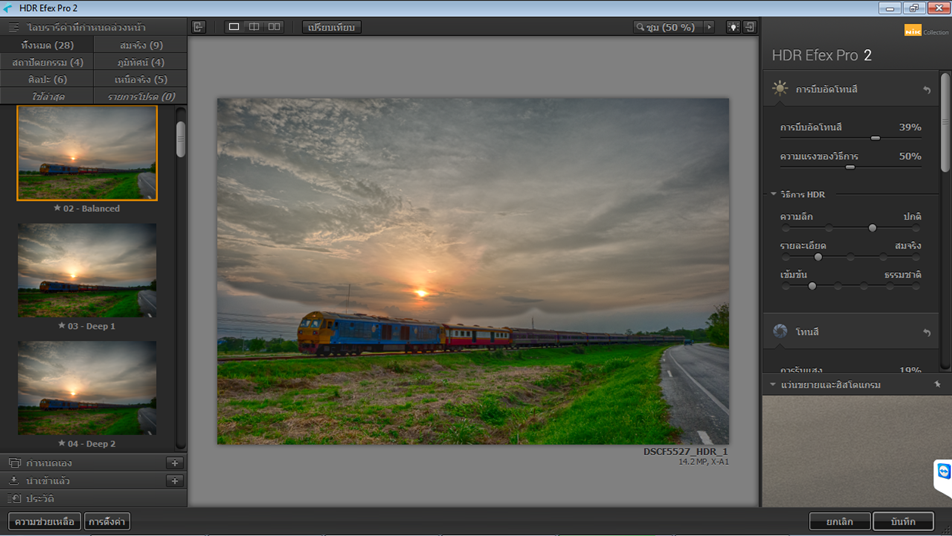Viewport: 952px width, 536px height.
Task: Click the Cancel button
Action: pos(840,521)
